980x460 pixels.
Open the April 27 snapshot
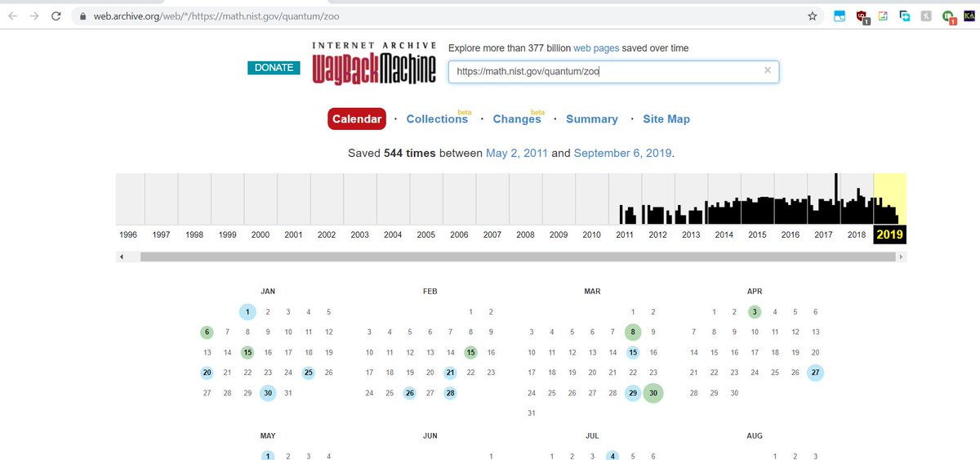(815, 373)
